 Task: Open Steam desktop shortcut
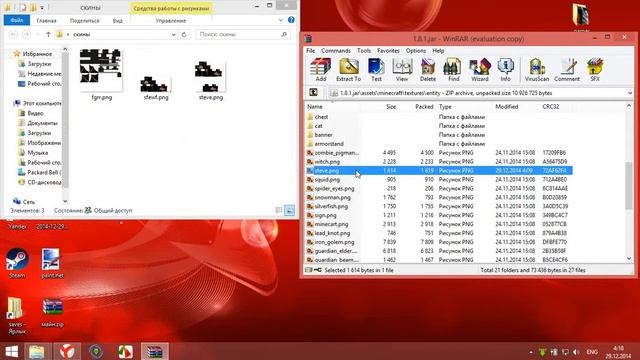tap(17, 263)
